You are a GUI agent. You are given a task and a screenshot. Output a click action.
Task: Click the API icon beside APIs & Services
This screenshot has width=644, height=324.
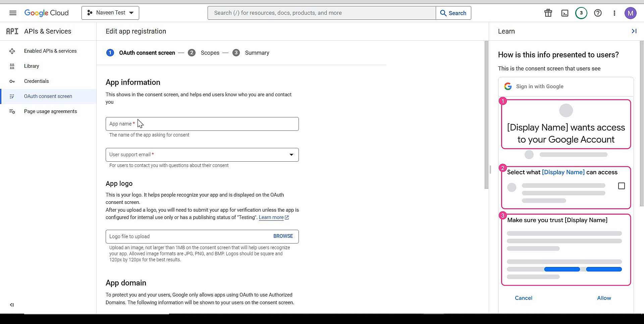click(x=12, y=31)
